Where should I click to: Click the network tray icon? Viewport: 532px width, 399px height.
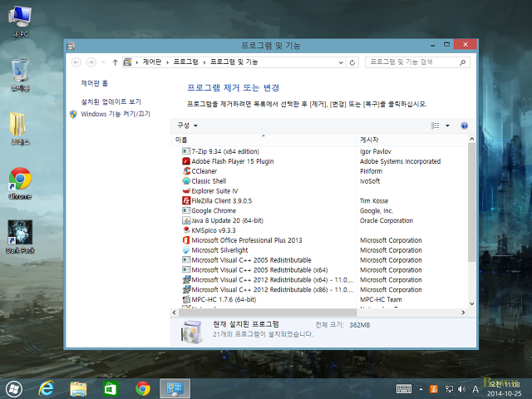449,389
